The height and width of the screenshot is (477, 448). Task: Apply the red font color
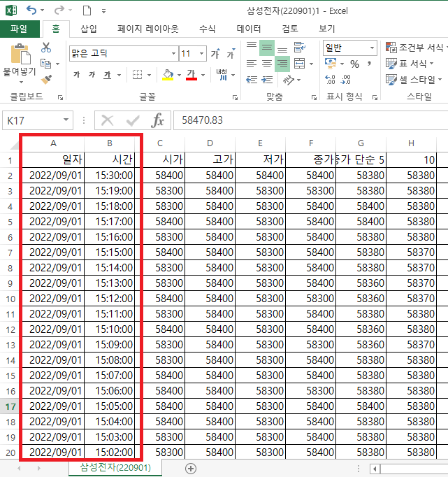(x=192, y=75)
